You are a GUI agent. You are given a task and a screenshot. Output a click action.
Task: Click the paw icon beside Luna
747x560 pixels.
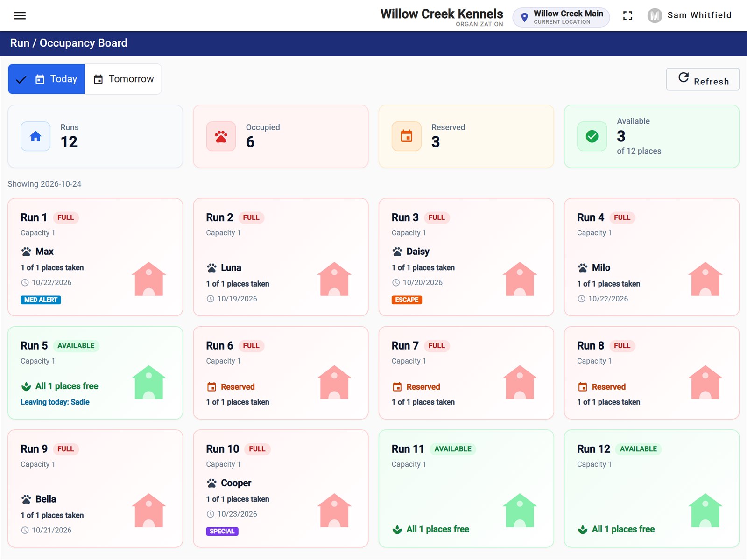click(x=211, y=268)
